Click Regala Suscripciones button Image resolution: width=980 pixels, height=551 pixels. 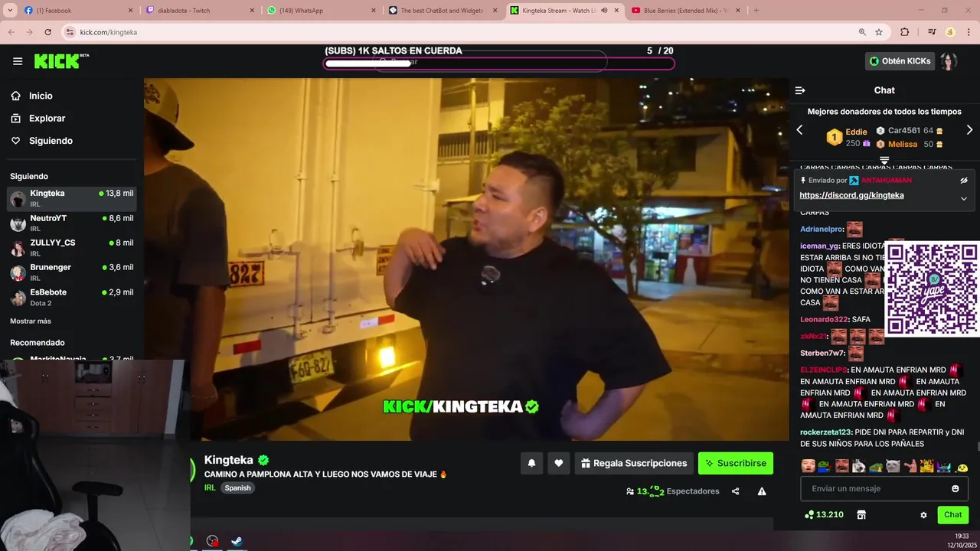coord(634,463)
